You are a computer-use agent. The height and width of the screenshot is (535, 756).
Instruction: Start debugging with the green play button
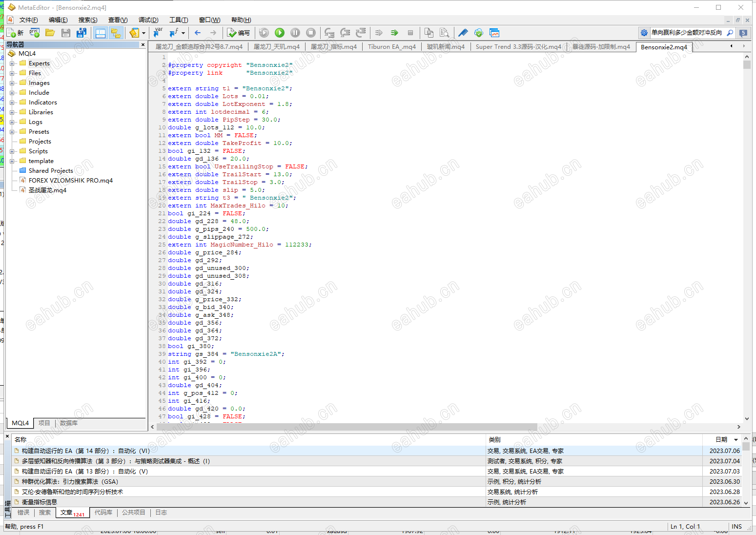pyautogui.click(x=280, y=33)
